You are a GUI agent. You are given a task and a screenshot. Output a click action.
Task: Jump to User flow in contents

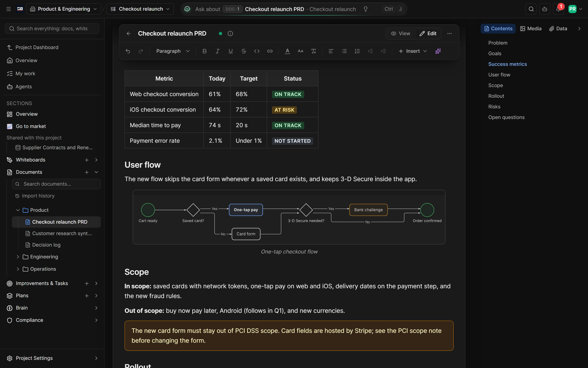pos(499,75)
